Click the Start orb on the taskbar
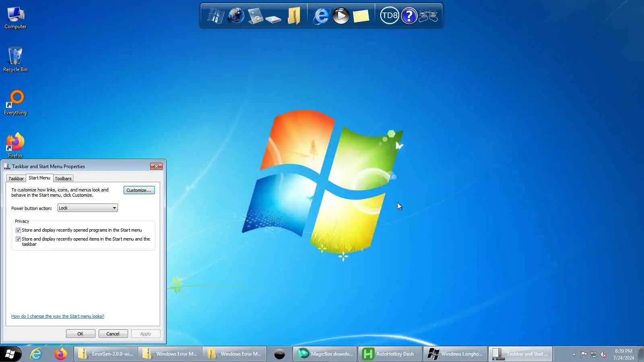 [10, 354]
